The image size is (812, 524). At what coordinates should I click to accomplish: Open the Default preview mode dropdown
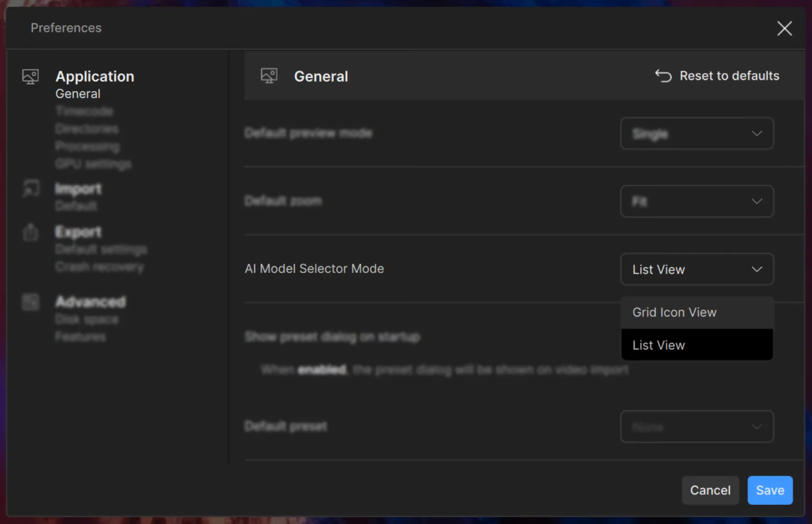(x=696, y=134)
